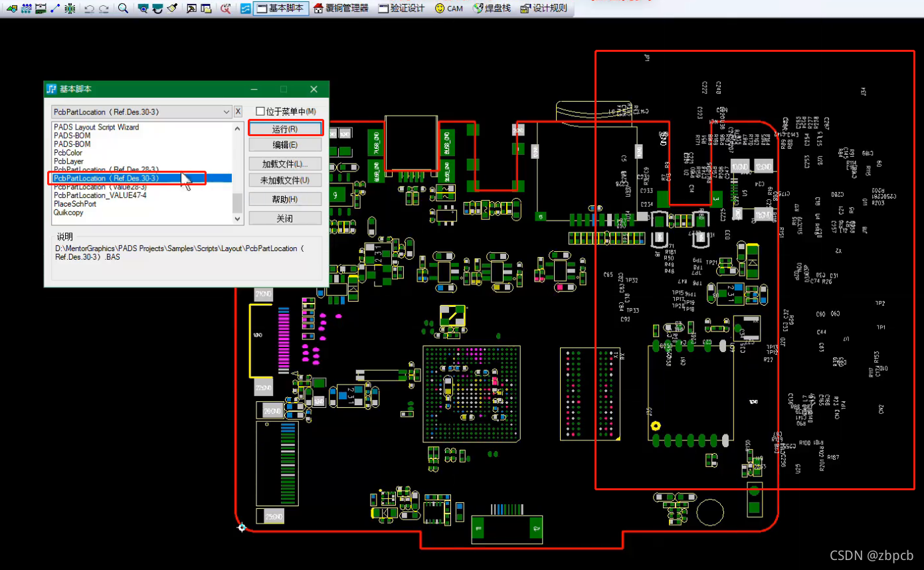Click the blue dotted grid toolbar icon
The height and width of the screenshot is (570, 924).
click(x=27, y=9)
